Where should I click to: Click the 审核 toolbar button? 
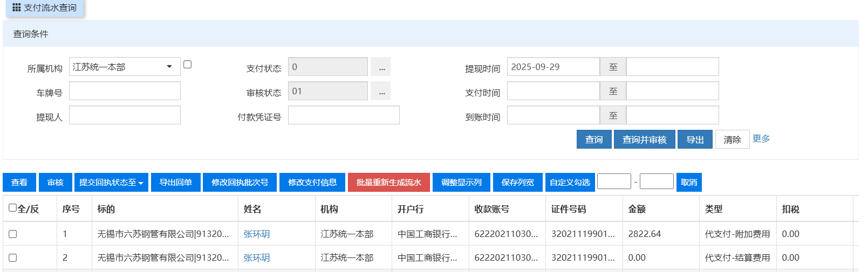(x=56, y=183)
